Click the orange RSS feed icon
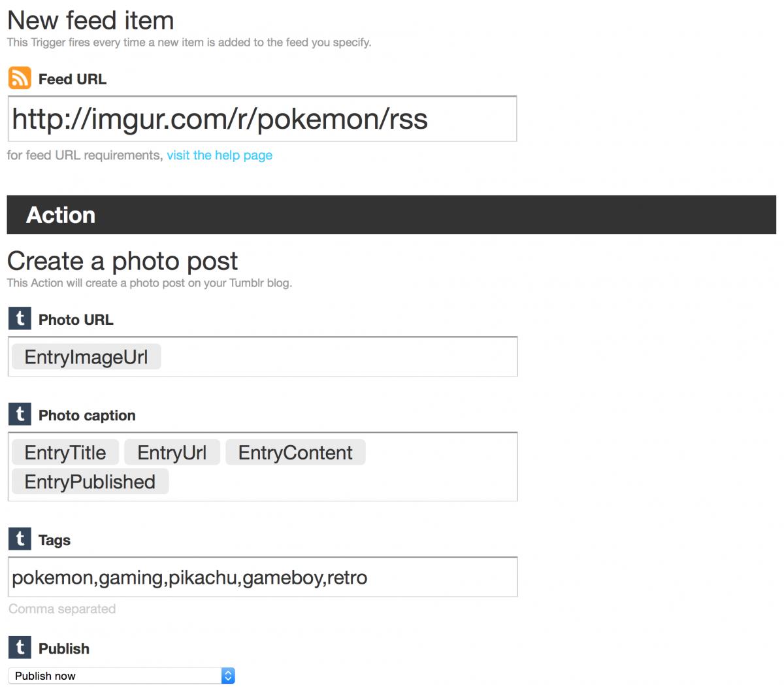This screenshot has width=784, height=687. (20, 78)
